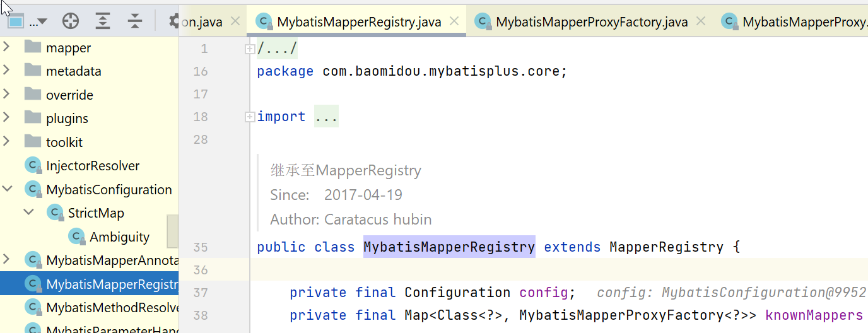Select Ambiguity in the project tree
Viewport: 868px width, 333px height.
click(120, 237)
